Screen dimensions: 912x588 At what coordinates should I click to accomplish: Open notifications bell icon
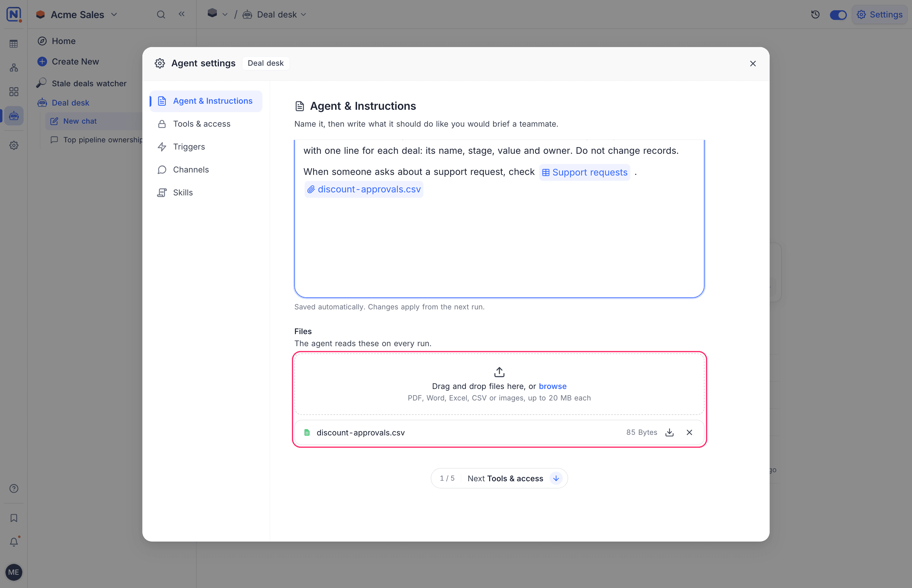14,542
